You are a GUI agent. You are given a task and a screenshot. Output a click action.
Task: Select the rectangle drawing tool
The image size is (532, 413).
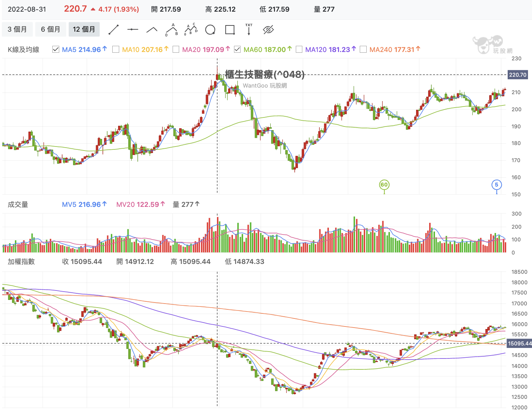230,30
